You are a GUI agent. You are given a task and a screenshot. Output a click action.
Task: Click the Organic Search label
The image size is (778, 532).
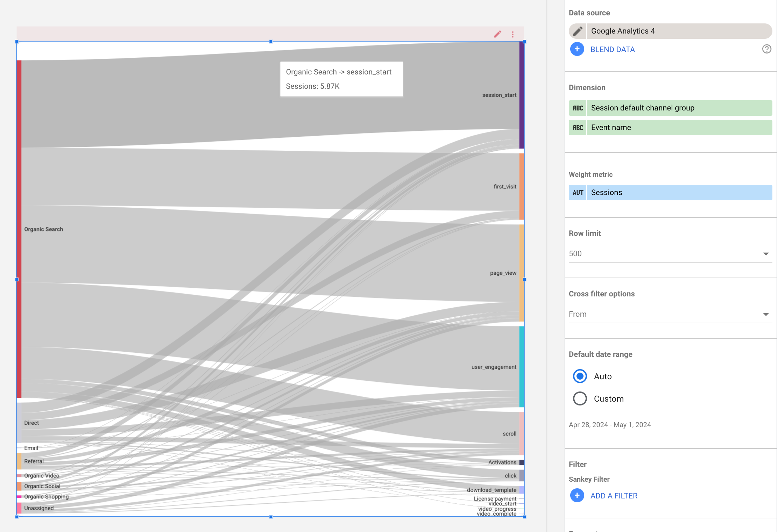(x=44, y=229)
